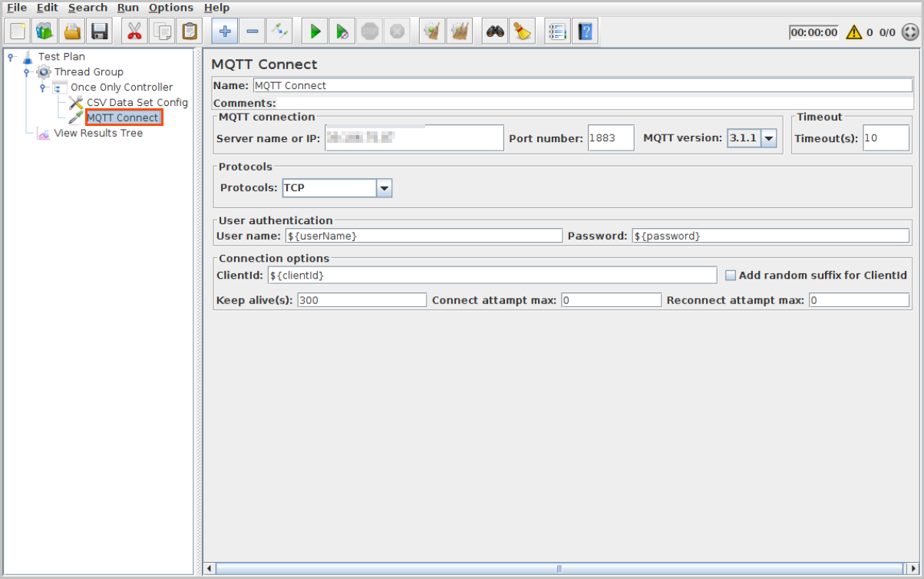
Task: Collapse the Thread Group tree node
Action: (x=27, y=71)
